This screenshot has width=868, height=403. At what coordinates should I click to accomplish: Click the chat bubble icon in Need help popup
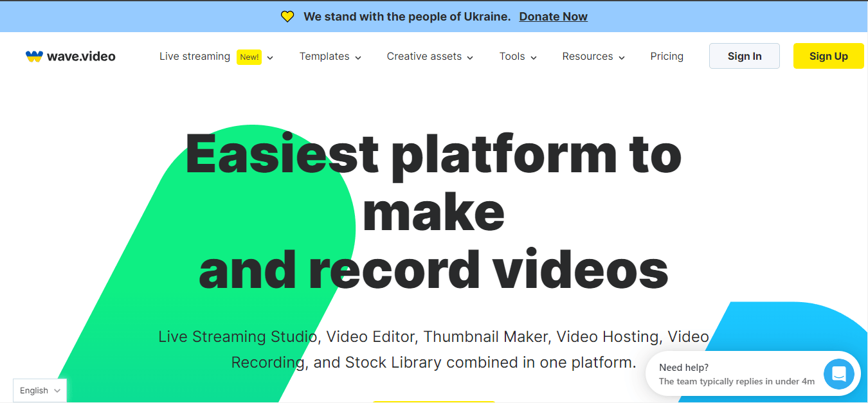point(838,373)
